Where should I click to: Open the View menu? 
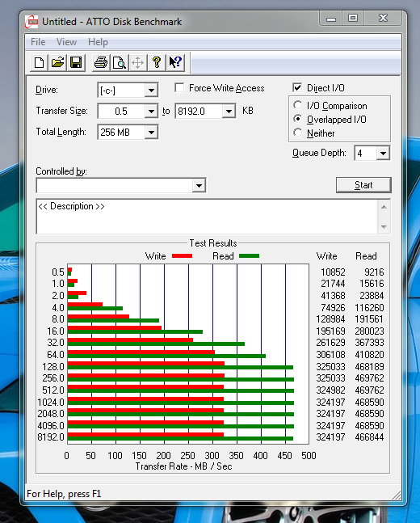(x=66, y=42)
